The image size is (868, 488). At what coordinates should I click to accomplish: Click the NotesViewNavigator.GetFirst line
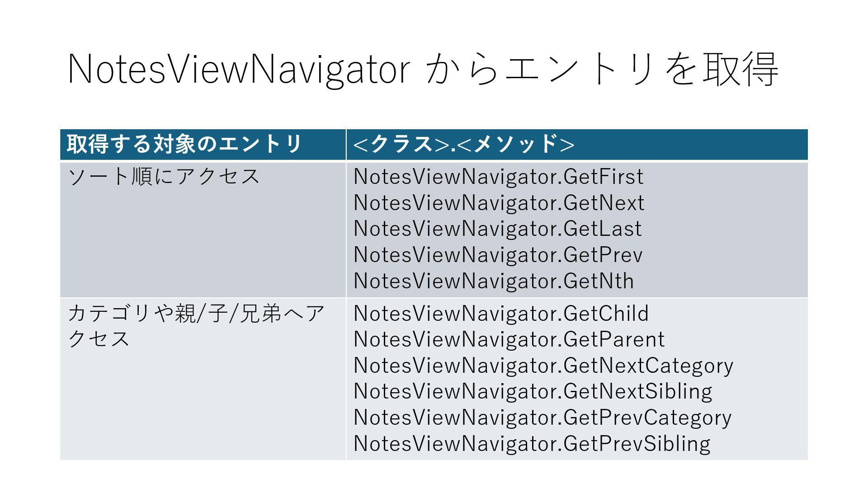tap(498, 177)
